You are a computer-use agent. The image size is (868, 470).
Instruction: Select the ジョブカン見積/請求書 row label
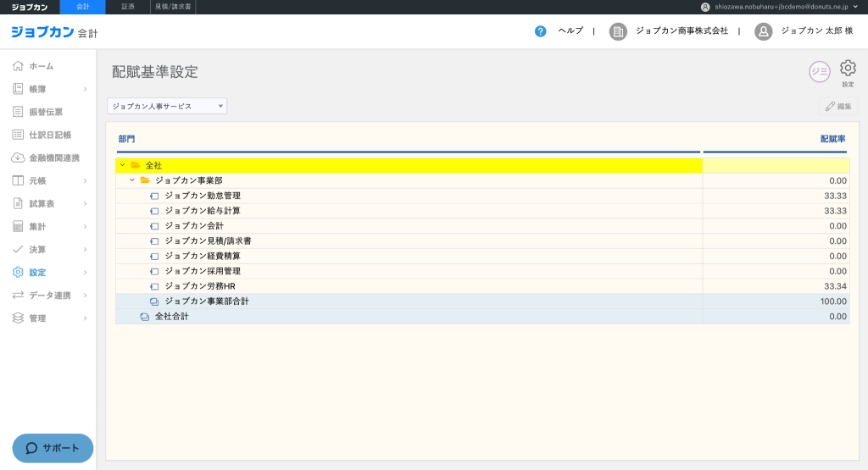pyautogui.click(x=209, y=241)
